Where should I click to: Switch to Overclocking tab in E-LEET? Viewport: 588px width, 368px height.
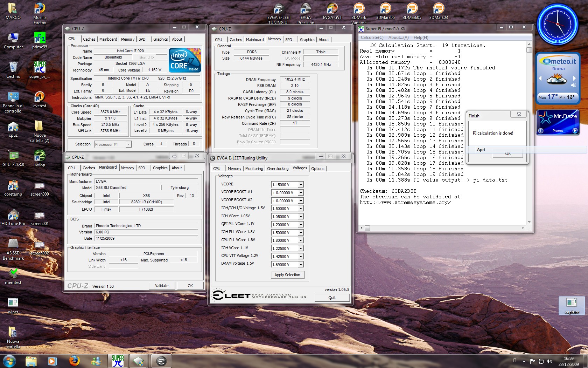278,169
